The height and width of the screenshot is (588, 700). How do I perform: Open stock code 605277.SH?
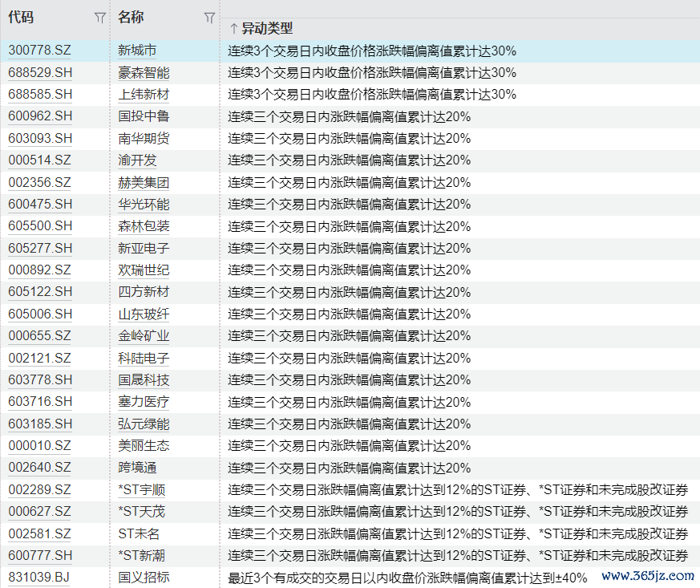click(40, 248)
